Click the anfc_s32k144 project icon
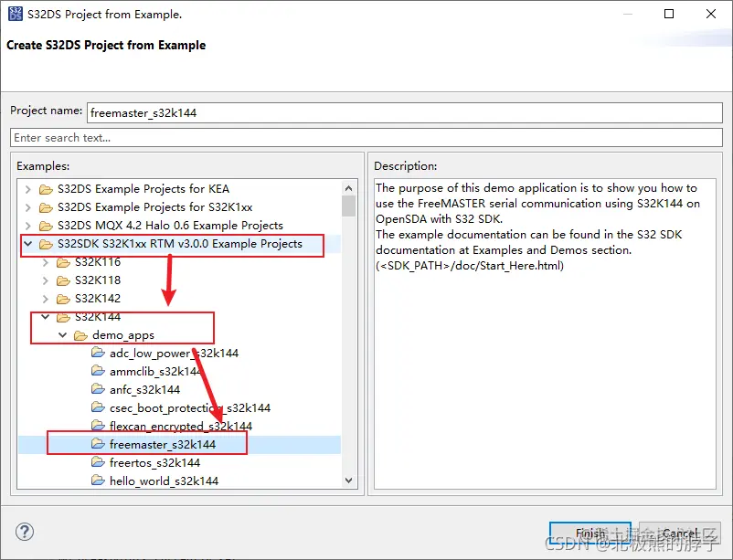 click(x=98, y=389)
